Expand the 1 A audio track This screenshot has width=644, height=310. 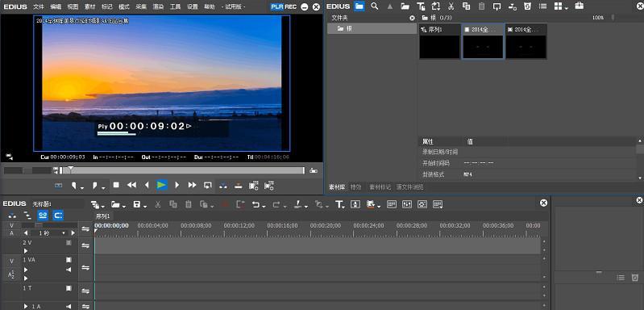[x=26, y=306]
